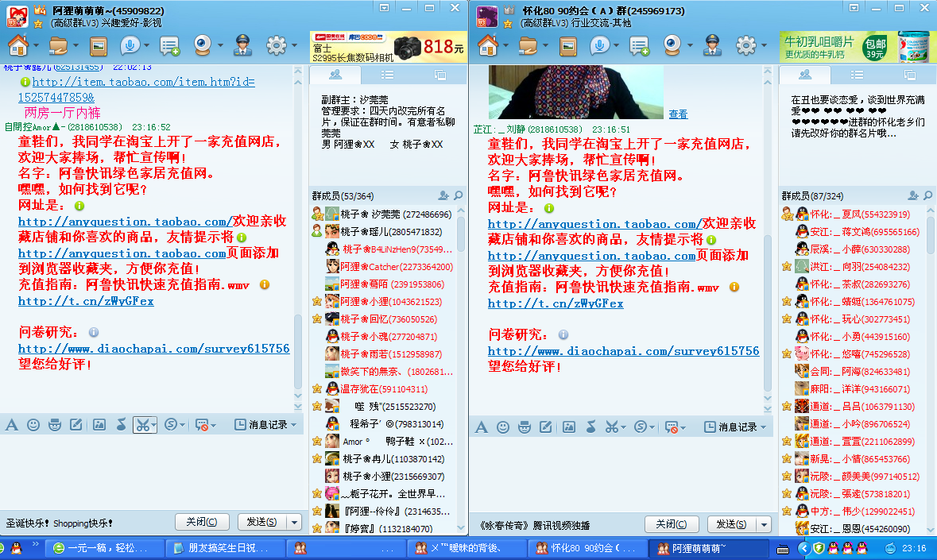The height and width of the screenshot is (560, 937).
Task: Open group files folder in left window
Action: click(58, 45)
